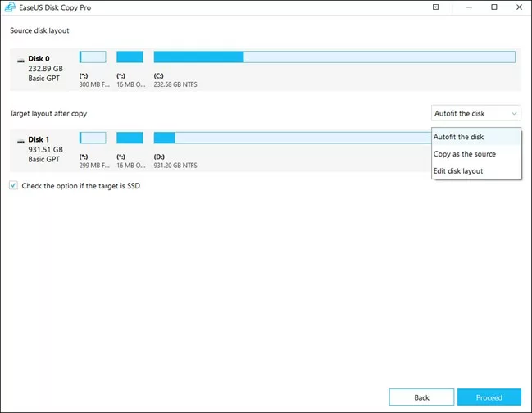Click the 931.51 GB size text
Screen dimensions: 532x413
(45, 149)
